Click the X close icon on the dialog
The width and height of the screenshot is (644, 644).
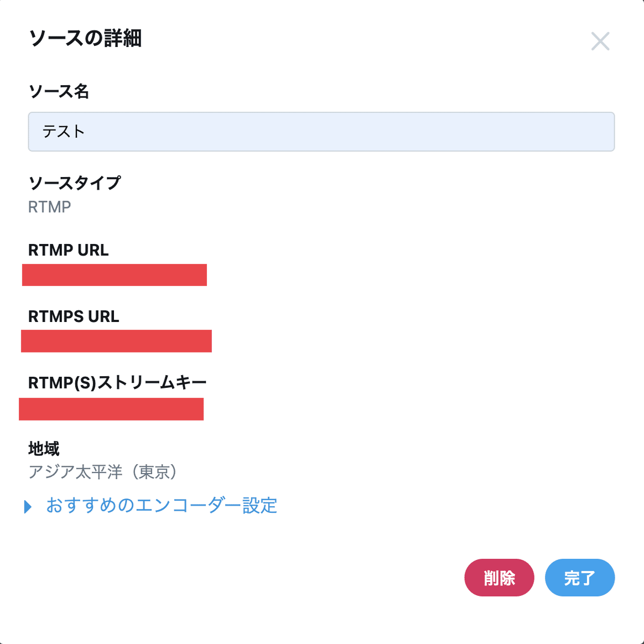[x=601, y=41]
